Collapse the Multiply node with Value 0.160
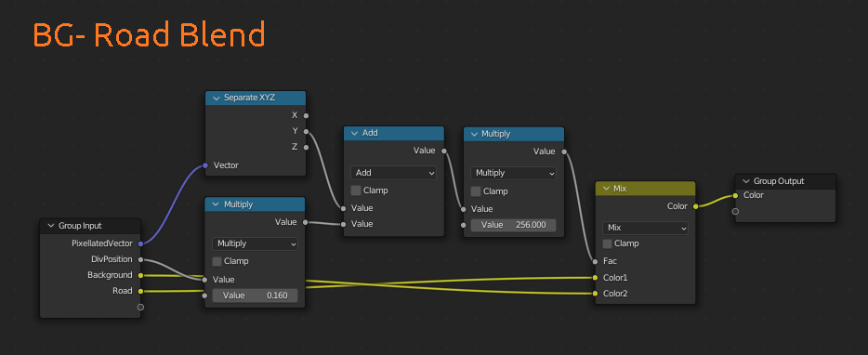This screenshot has height=355, width=868. tap(216, 204)
